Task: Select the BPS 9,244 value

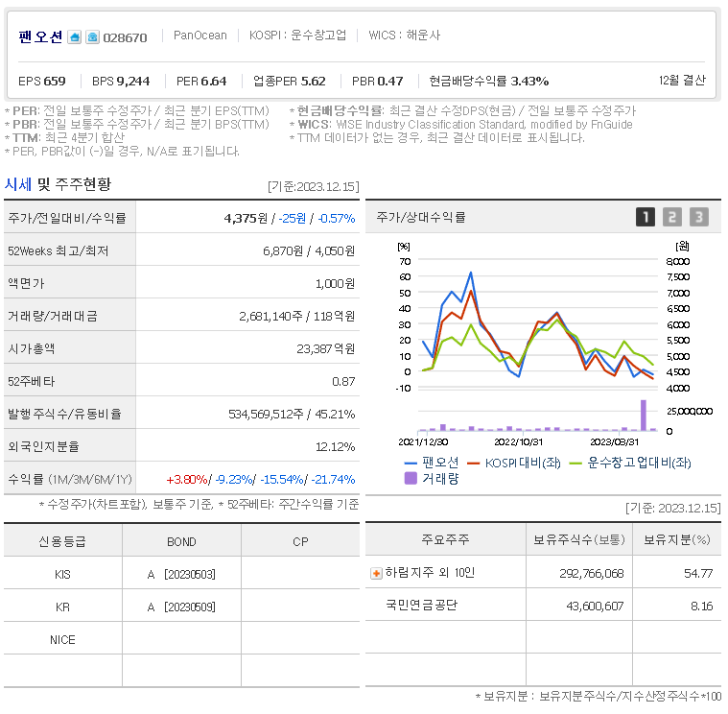Action: pos(121,81)
